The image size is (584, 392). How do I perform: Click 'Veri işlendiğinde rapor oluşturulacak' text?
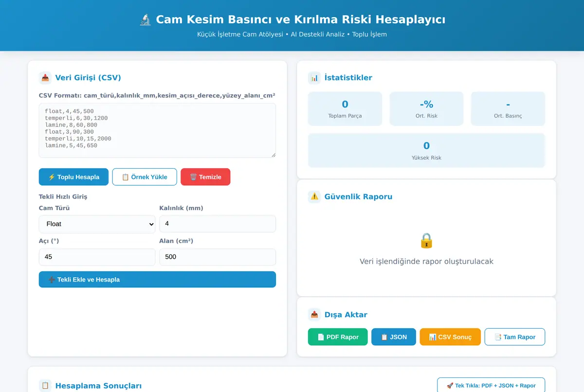click(426, 262)
